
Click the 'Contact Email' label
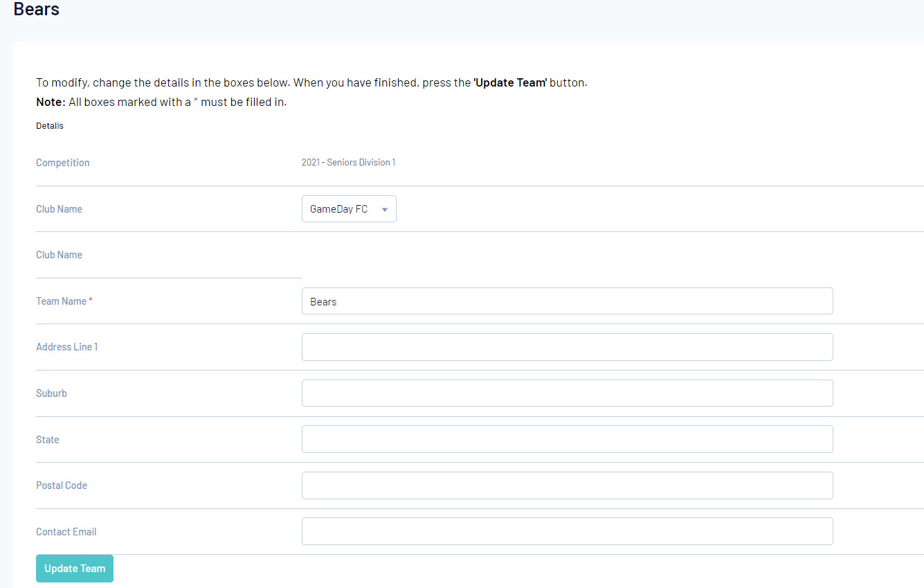click(66, 532)
